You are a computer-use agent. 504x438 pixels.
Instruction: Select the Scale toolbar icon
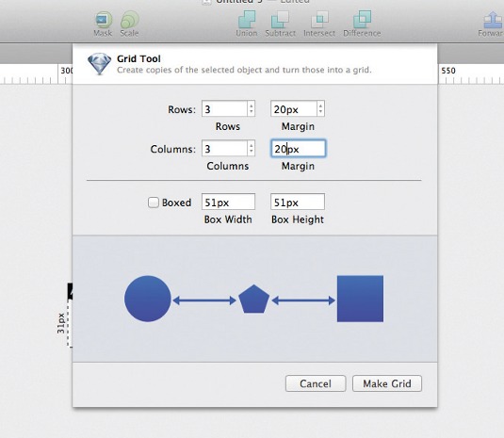(130, 20)
